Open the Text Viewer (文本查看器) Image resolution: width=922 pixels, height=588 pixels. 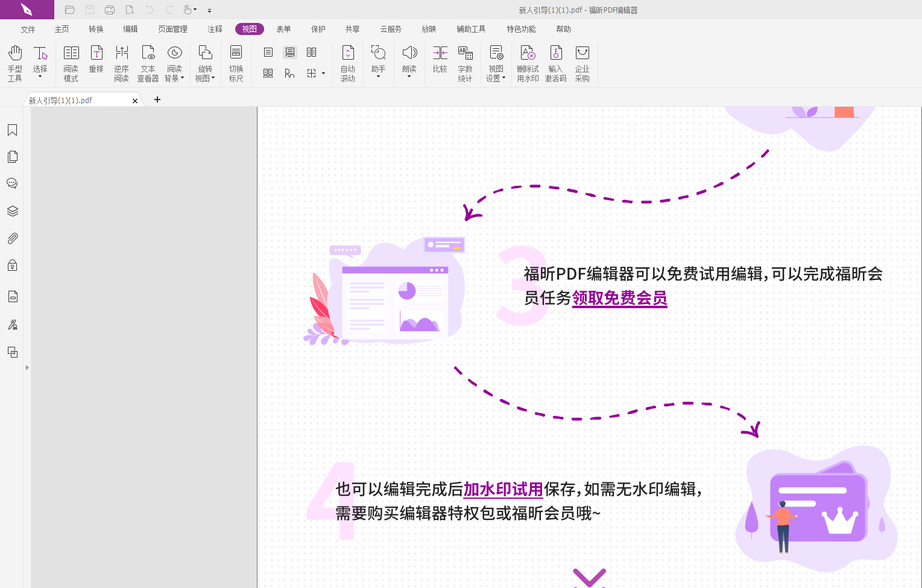click(148, 63)
